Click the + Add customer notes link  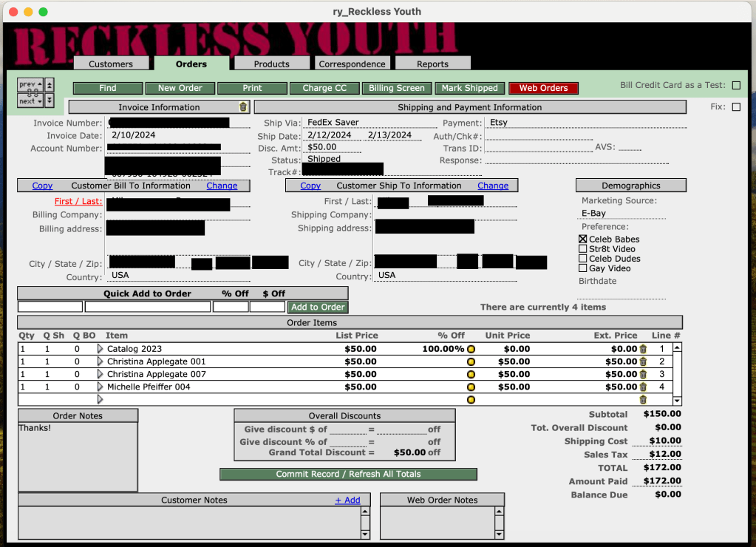[x=347, y=500]
